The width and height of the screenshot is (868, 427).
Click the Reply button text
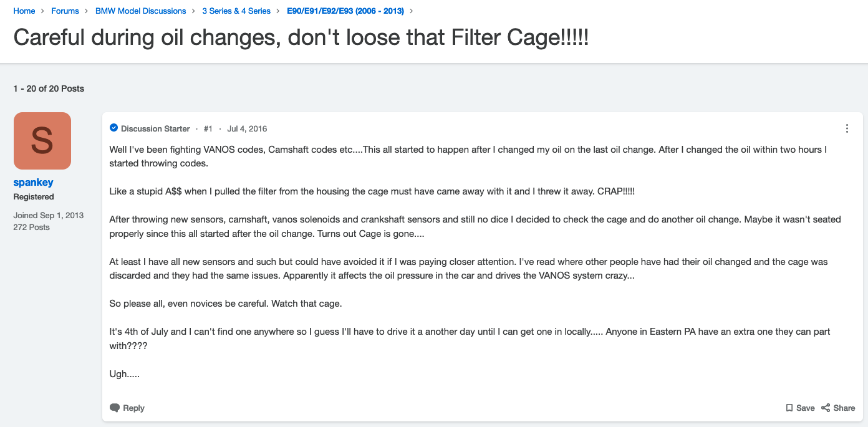click(x=133, y=408)
